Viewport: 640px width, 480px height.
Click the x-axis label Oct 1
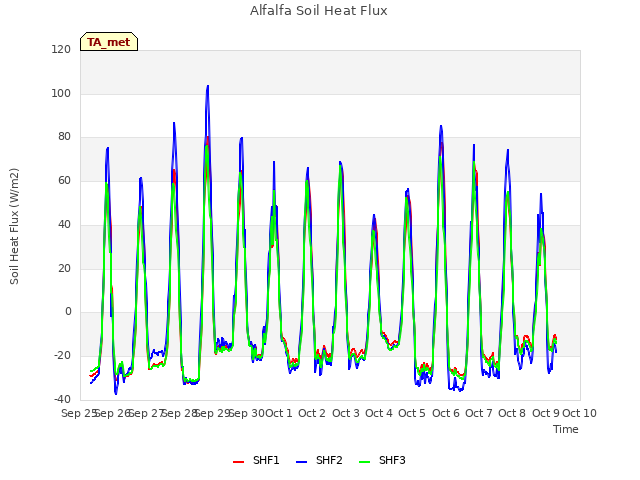click(x=279, y=413)
